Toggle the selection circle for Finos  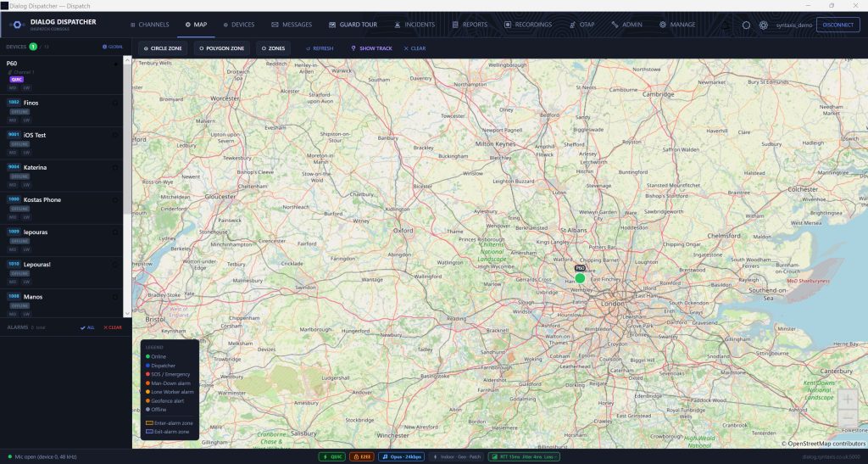click(115, 103)
